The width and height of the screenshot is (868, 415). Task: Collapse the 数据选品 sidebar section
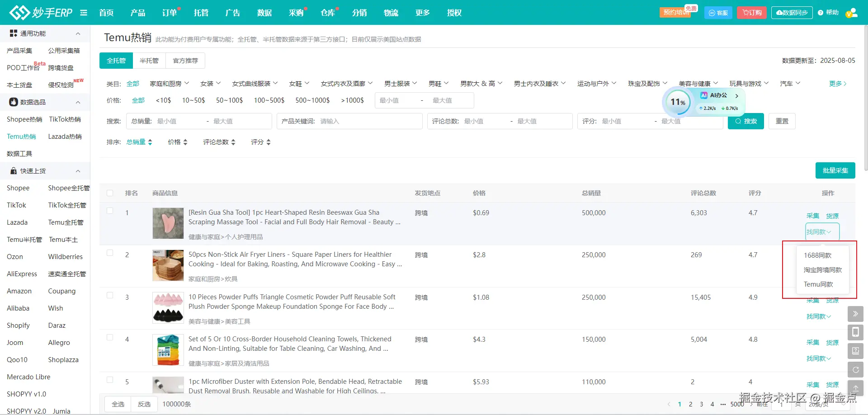pyautogui.click(x=78, y=102)
